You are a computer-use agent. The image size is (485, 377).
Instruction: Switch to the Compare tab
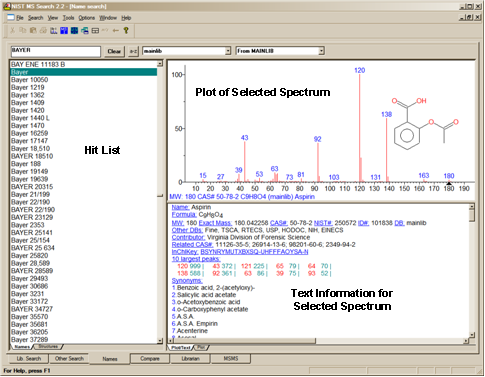(x=150, y=359)
